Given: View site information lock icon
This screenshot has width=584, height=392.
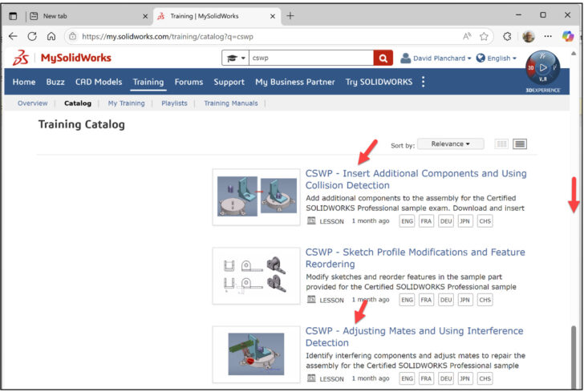Looking at the screenshot, I should [73, 36].
